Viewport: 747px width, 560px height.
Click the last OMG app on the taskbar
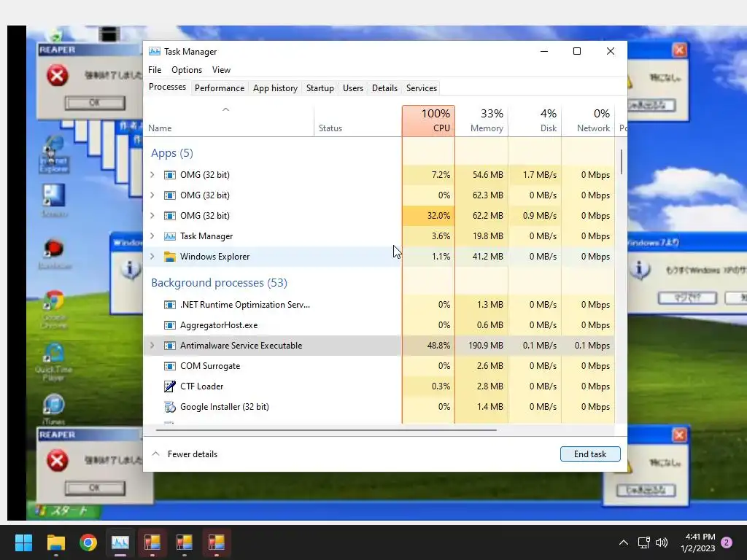coord(216,542)
